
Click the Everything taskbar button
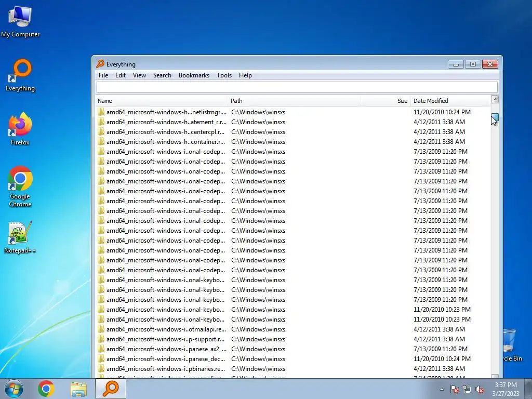click(111, 389)
